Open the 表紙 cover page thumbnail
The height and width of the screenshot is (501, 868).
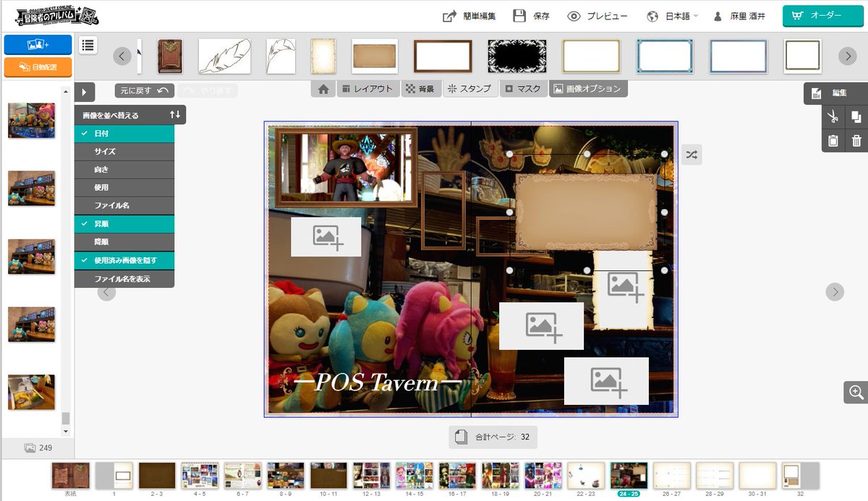[x=71, y=477]
